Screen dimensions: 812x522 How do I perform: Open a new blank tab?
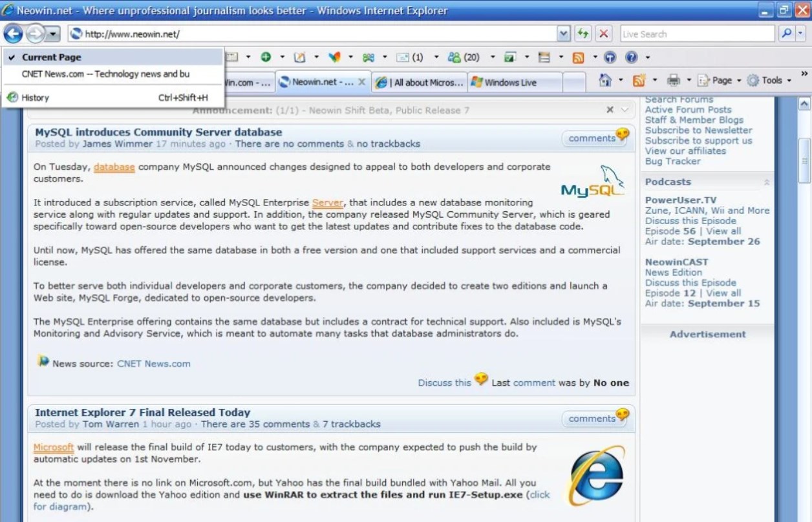tap(574, 82)
